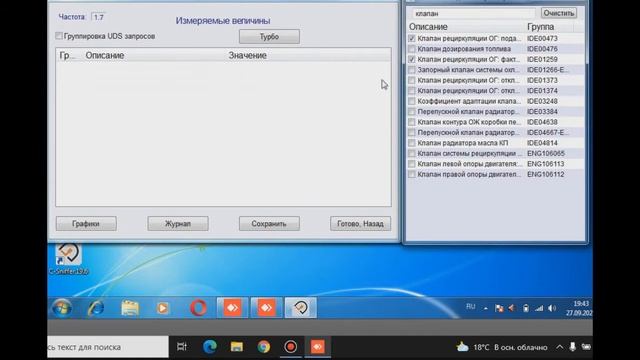This screenshot has width=640, height=360.
Task: Open the Windows 7 Start orb
Action: pyautogui.click(x=62, y=308)
